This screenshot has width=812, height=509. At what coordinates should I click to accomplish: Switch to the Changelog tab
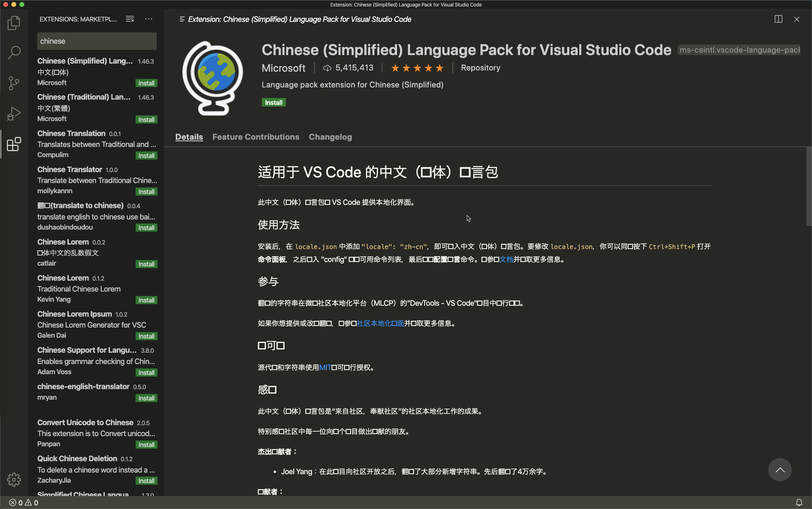tap(330, 137)
